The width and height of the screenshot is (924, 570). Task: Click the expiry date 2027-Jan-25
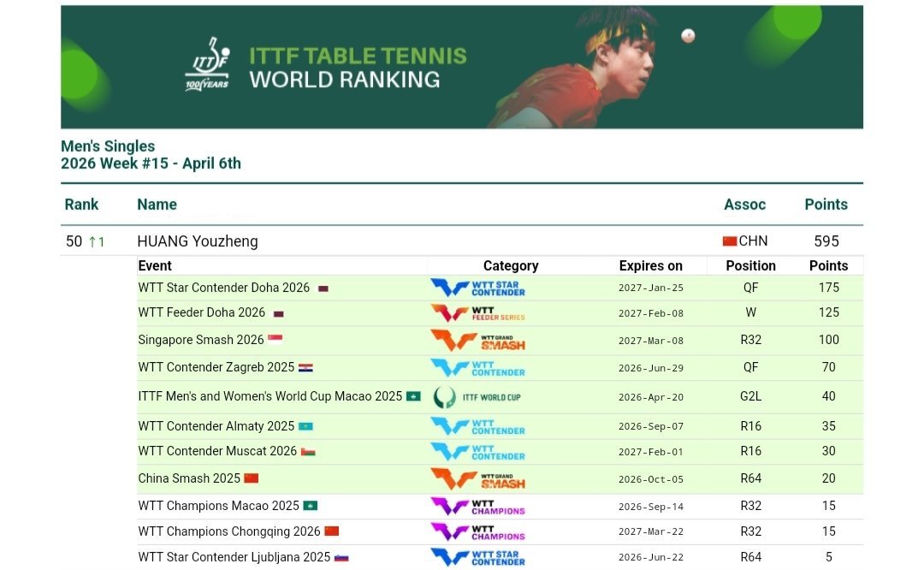[x=650, y=288]
